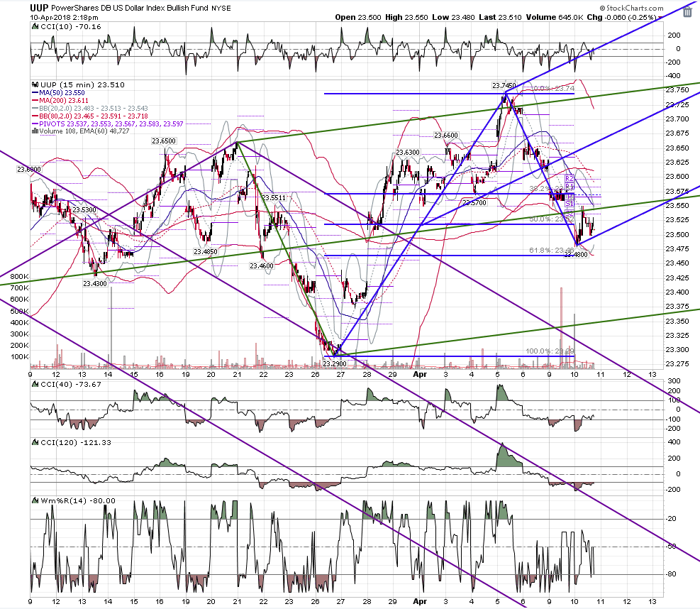Screen dimensions: 700x609
Task: Click the R2 pivot level marker
Action: coord(570,179)
